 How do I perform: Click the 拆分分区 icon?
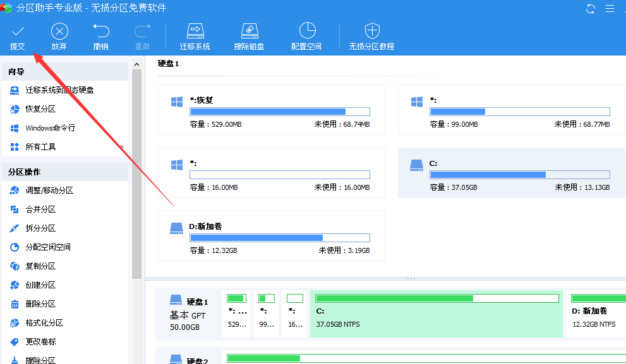15,228
